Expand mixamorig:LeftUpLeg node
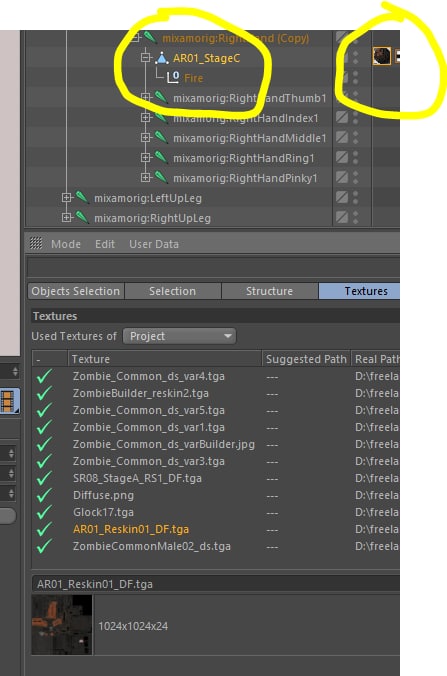This screenshot has width=447, height=676. coord(66,197)
